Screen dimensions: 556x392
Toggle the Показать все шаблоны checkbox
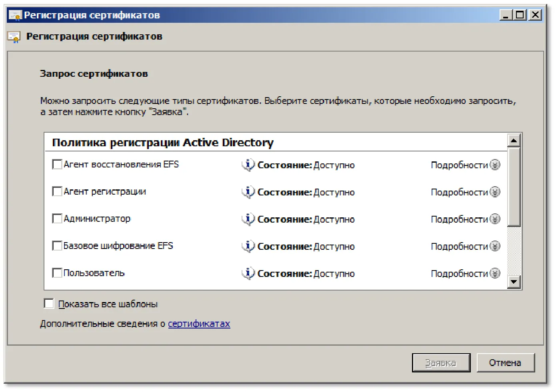click(x=49, y=304)
